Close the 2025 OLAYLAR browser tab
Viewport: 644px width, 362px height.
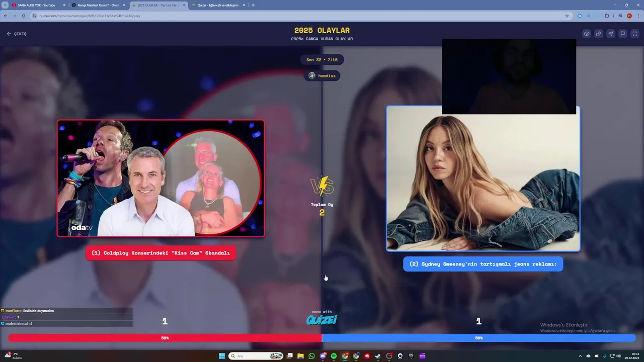pyautogui.click(x=184, y=5)
